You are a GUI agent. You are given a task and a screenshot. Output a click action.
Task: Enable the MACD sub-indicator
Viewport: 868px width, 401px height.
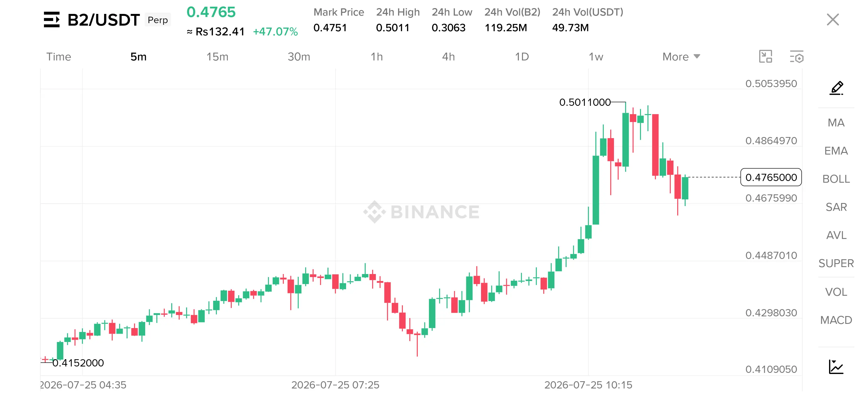click(836, 320)
